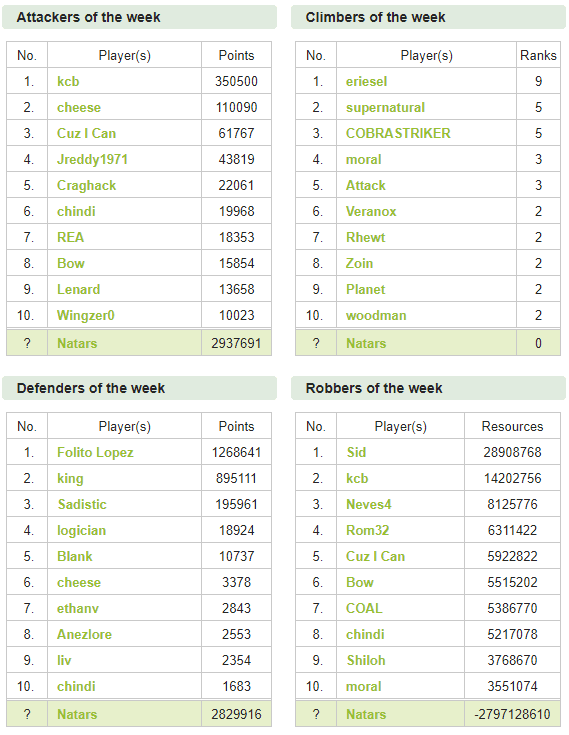Open COBRASTRIKER player profile
This screenshot has height=735, width=569.
pyautogui.click(x=398, y=134)
